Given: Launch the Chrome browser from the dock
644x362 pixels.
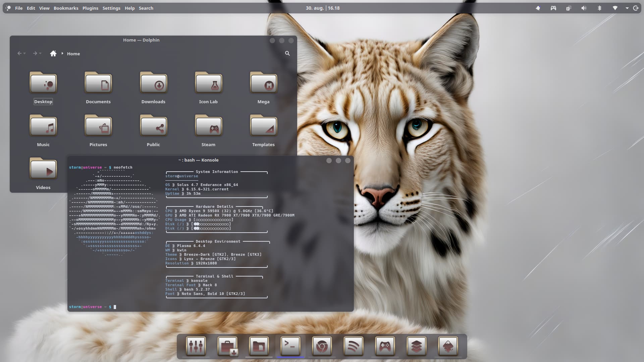Looking at the screenshot, I should pos(322,346).
